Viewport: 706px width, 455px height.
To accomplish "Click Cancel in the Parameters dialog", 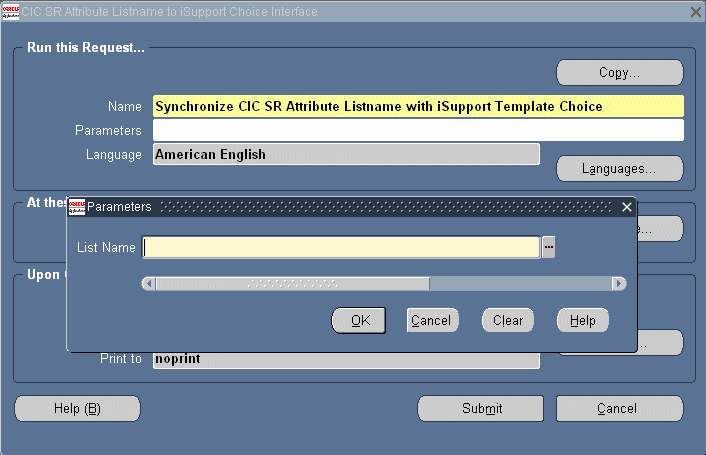I will [432, 320].
